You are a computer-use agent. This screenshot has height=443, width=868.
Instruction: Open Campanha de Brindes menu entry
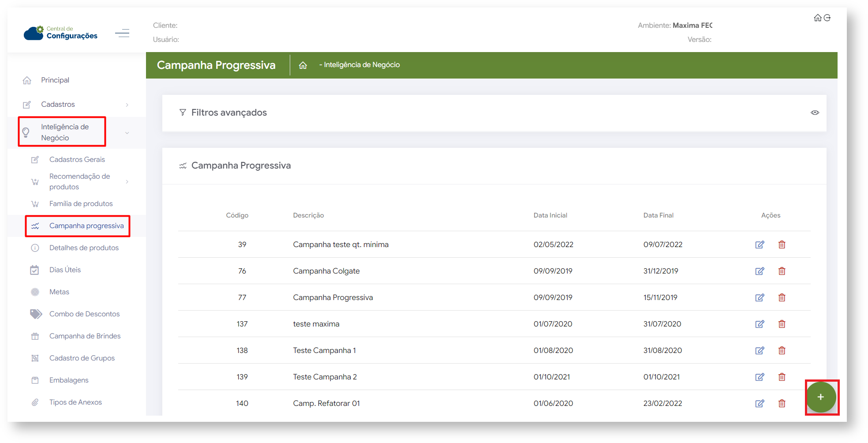85,336
